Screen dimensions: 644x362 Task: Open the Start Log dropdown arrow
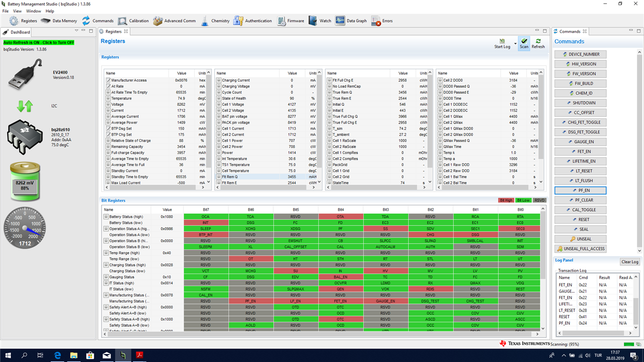(x=515, y=44)
